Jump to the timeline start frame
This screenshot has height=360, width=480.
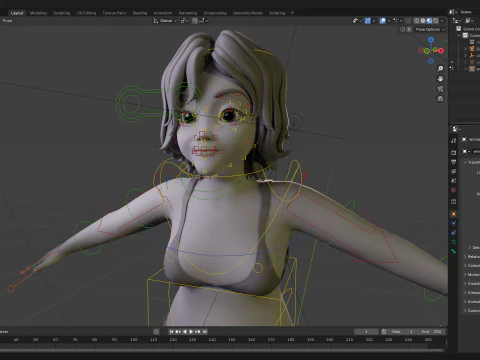click(171, 332)
